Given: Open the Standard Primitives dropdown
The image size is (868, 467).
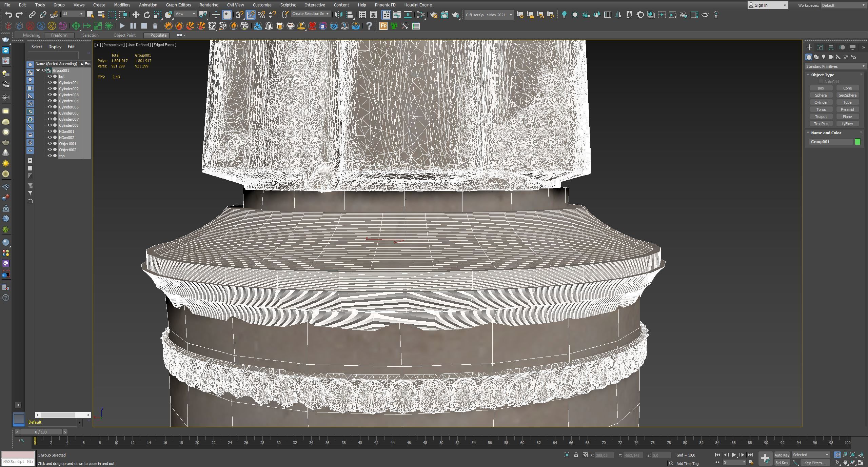Looking at the screenshot, I should (x=835, y=66).
